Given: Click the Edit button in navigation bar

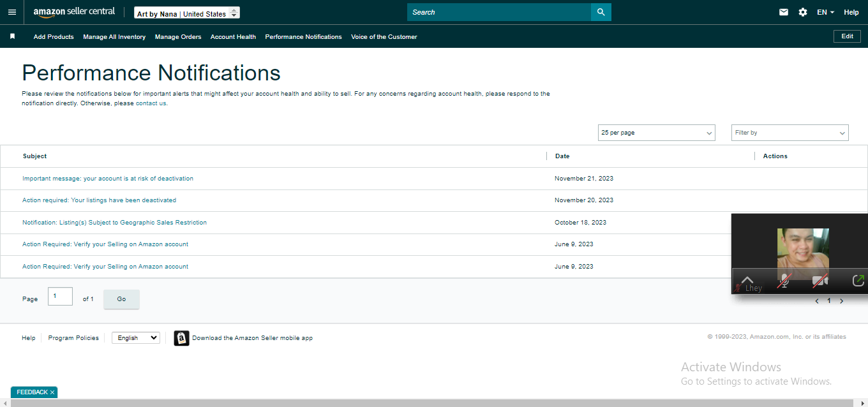Looking at the screenshot, I should [847, 36].
